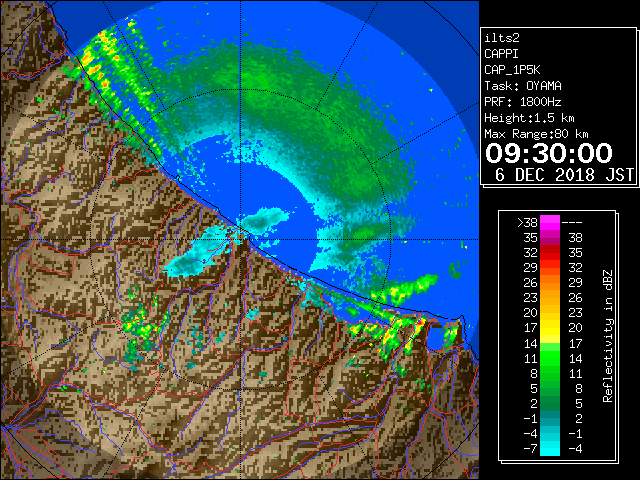640x480 pixels.
Task: Click the 'CAPPI' product label
Action: pyautogui.click(x=501, y=54)
